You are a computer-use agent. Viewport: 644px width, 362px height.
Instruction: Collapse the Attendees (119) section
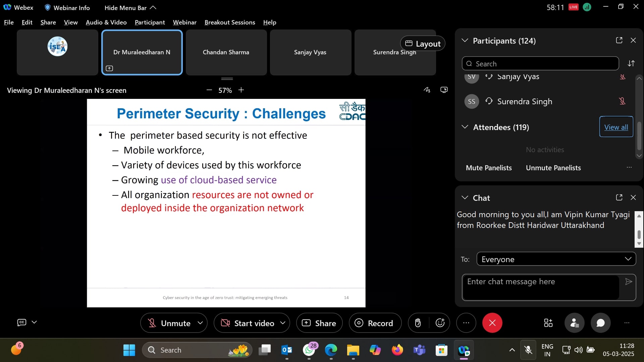click(465, 127)
